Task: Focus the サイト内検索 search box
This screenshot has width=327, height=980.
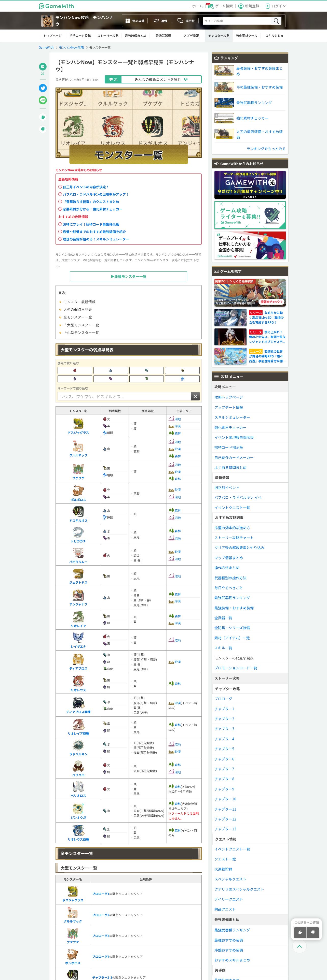Action: [x=238, y=21]
